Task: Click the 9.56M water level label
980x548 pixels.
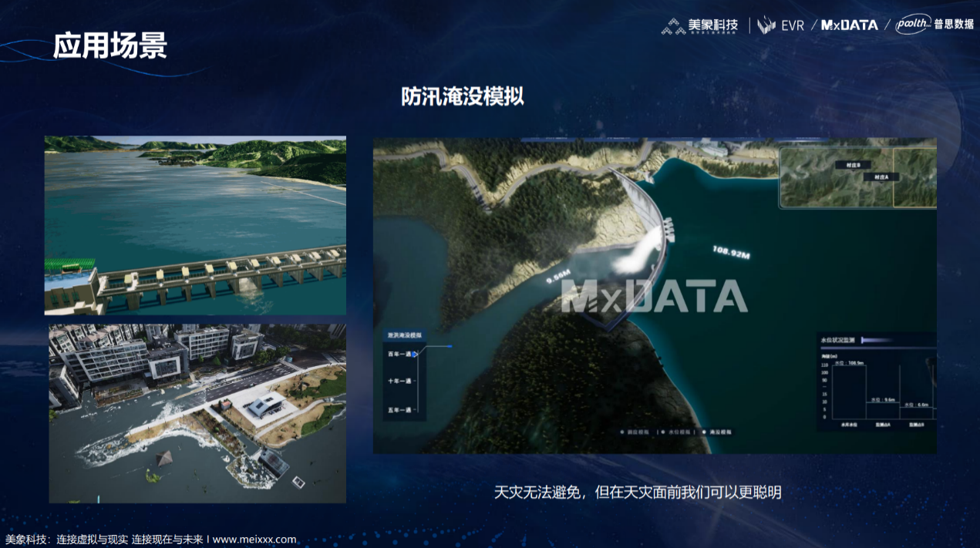Action: (x=558, y=277)
